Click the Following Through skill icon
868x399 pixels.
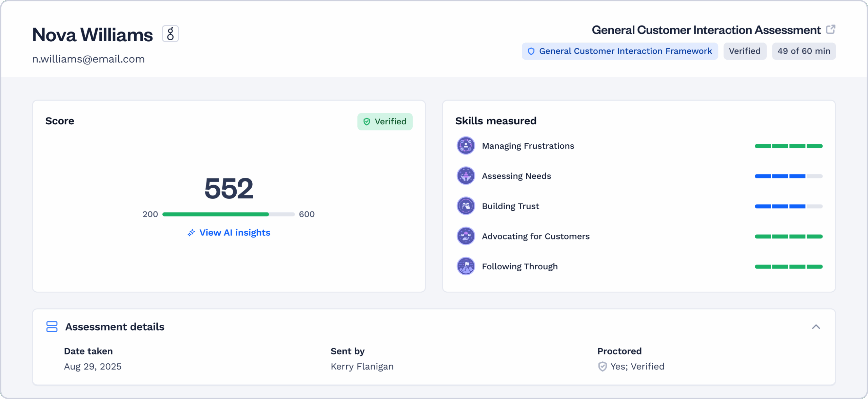pos(466,266)
